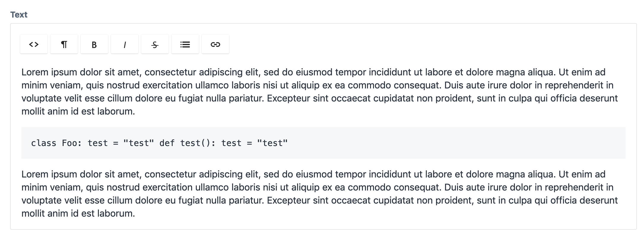Image resolution: width=644 pixels, height=238 pixels.
Task: Click inside the code block containing class Foo
Action: [x=159, y=143]
